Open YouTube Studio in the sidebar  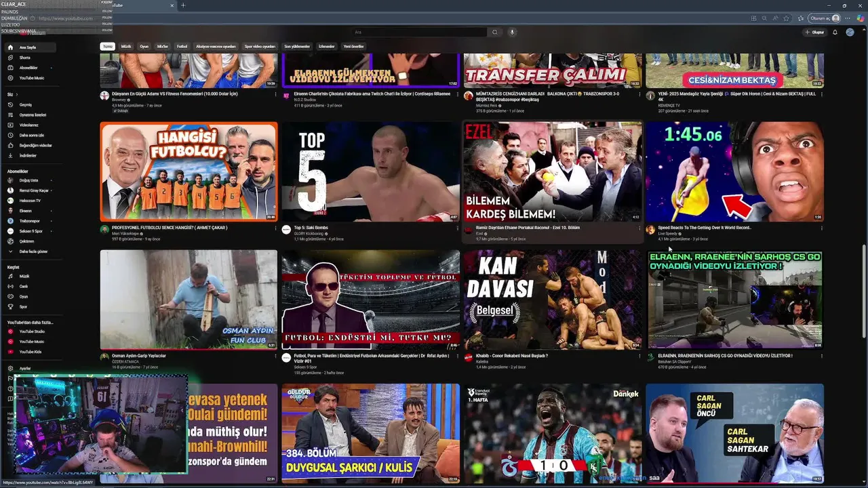coord(31,331)
